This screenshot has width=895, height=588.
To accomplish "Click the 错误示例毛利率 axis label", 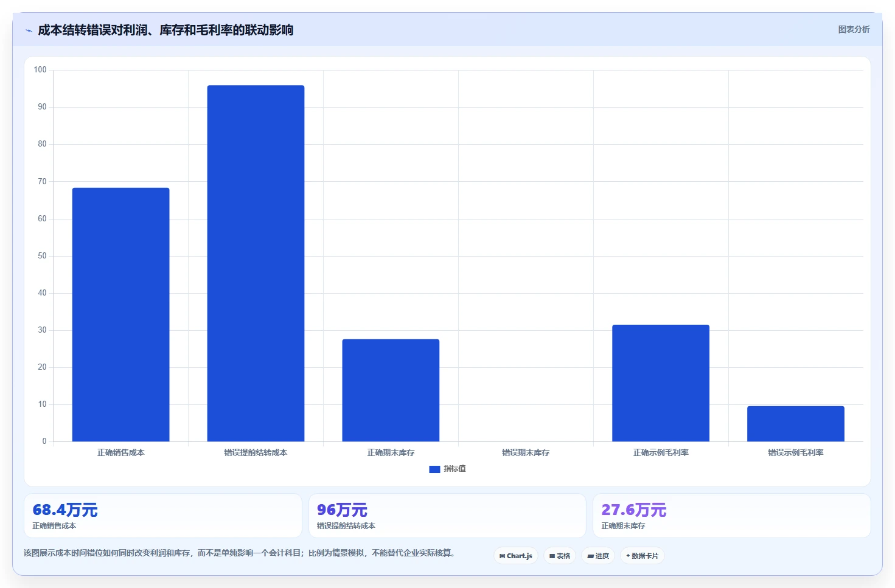I will (x=796, y=452).
